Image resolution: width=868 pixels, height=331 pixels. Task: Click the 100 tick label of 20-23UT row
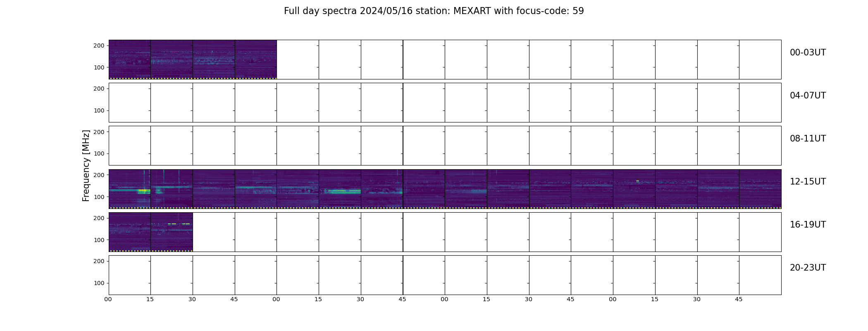(x=99, y=283)
